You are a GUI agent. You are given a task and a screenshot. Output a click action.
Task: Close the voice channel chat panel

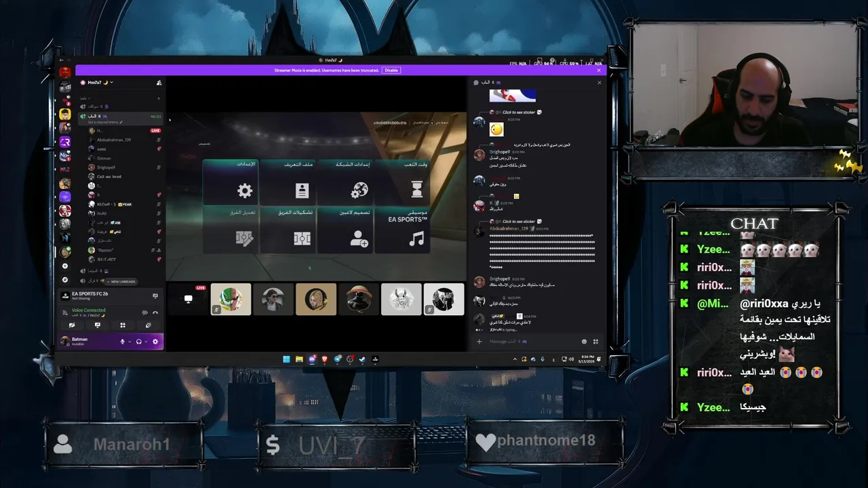[599, 83]
